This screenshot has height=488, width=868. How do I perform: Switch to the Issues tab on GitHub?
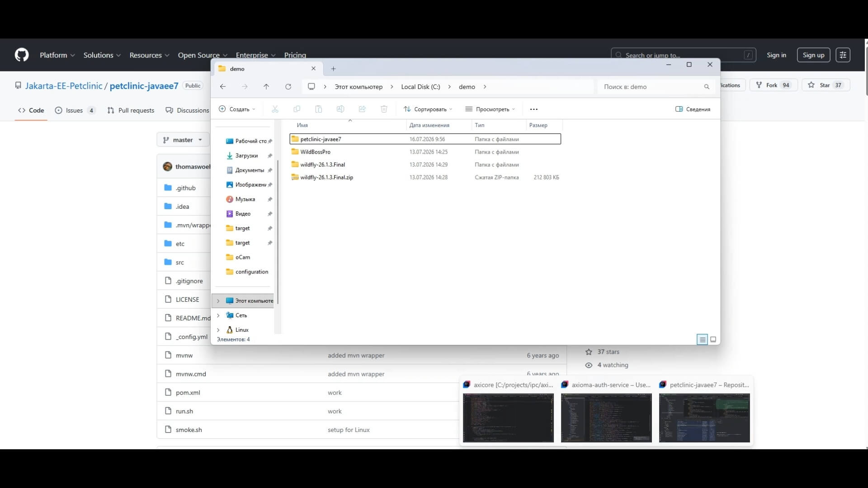(75, 110)
